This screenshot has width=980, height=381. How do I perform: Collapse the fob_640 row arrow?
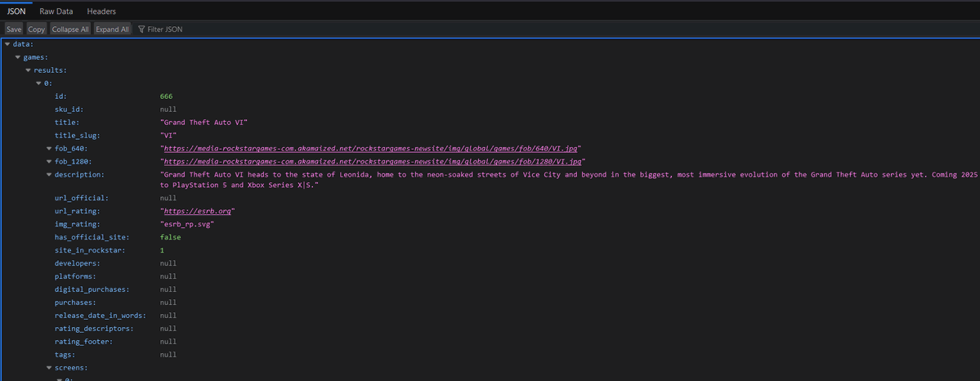[50, 149]
